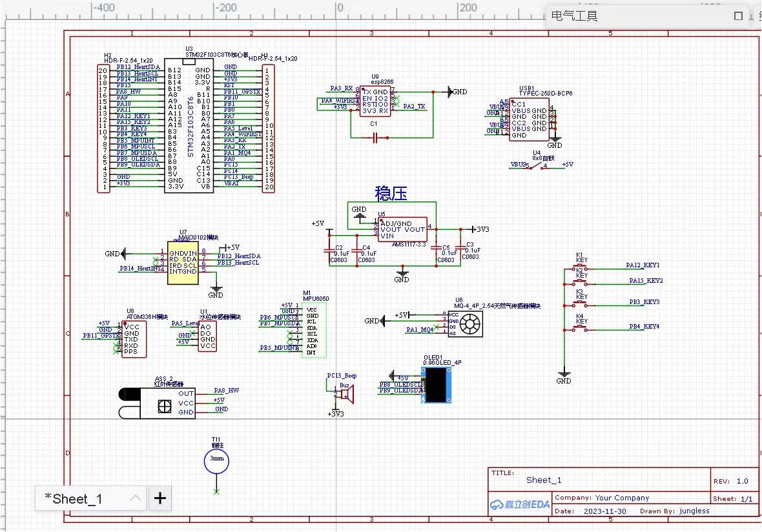Click the T11 3mm copper pillar circle
762x532 pixels.
[216, 462]
